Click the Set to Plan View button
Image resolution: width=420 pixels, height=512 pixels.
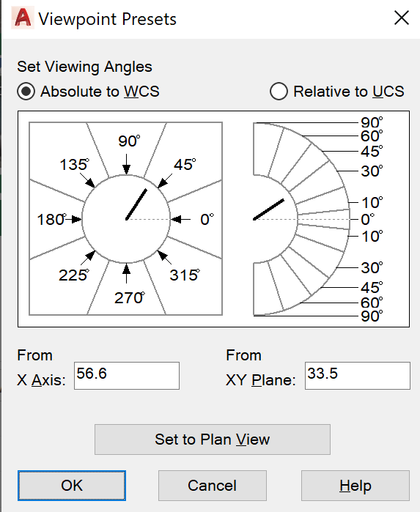point(213,439)
